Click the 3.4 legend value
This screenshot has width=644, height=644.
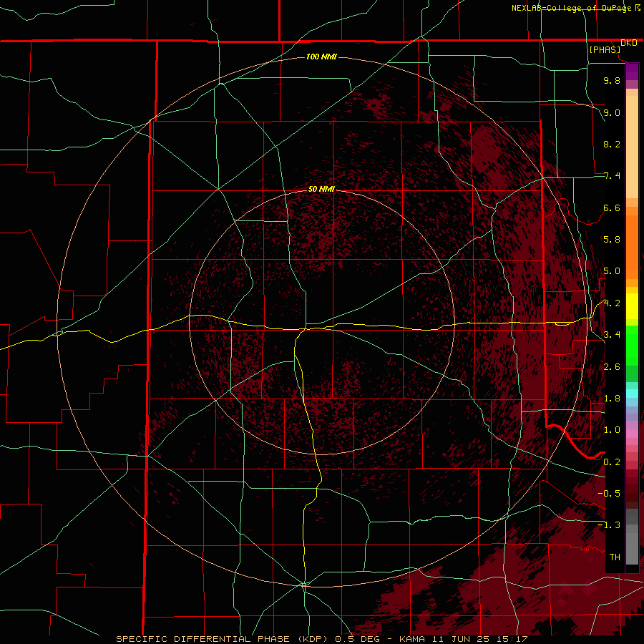point(612,335)
